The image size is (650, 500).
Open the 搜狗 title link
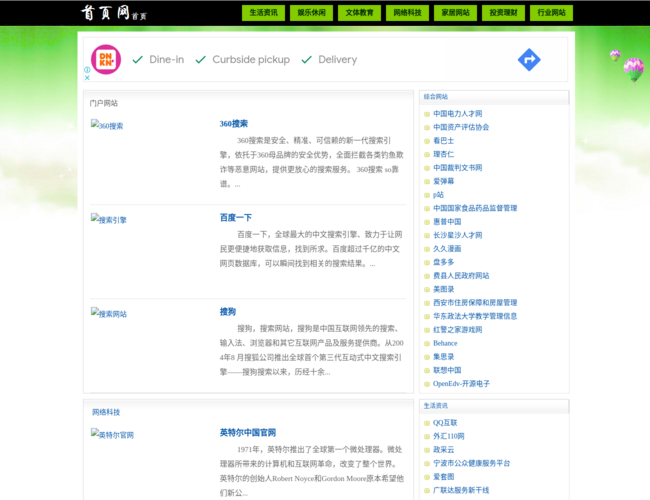(x=228, y=312)
